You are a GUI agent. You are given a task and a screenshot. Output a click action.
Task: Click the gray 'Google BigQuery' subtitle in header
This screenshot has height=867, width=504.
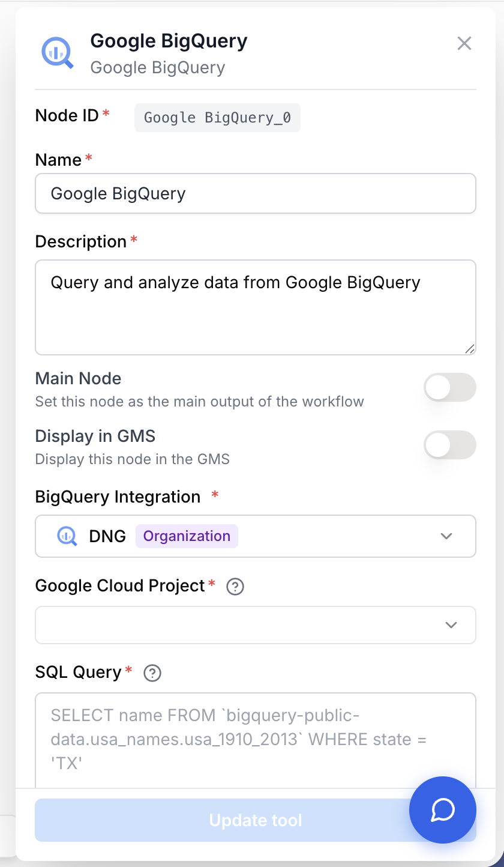click(158, 67)
